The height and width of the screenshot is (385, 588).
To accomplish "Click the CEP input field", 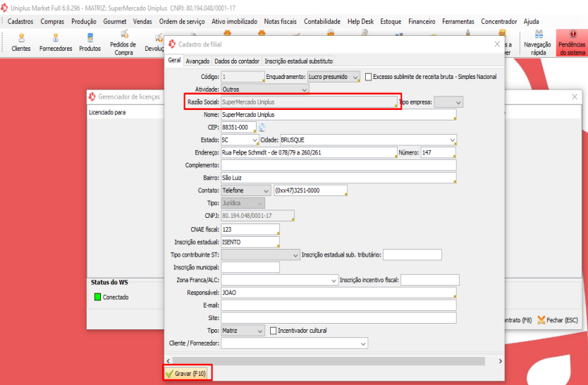I will 238,128.
